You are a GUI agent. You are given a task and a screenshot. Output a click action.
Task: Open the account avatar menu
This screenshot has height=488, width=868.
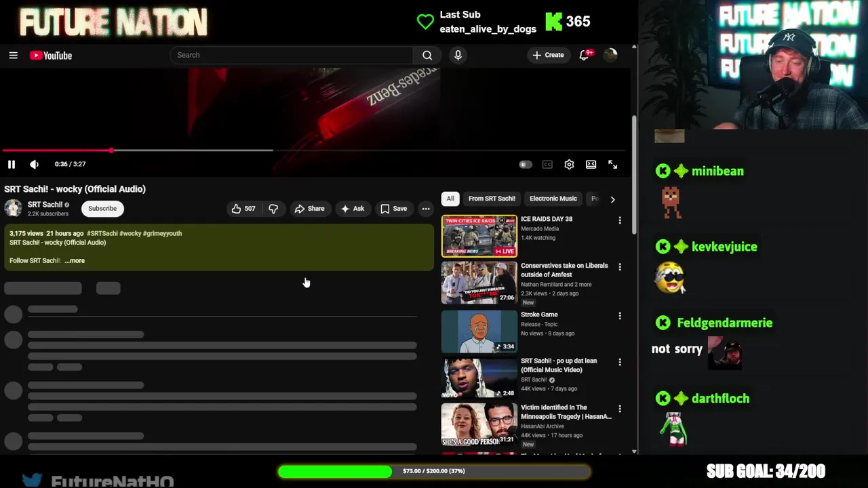(610, 55)
